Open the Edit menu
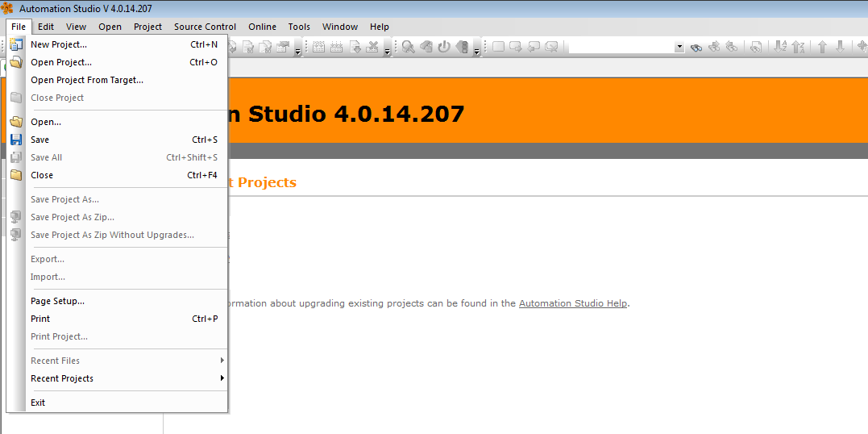Screen dimensions: 868x434 click(x=46, y=27)
